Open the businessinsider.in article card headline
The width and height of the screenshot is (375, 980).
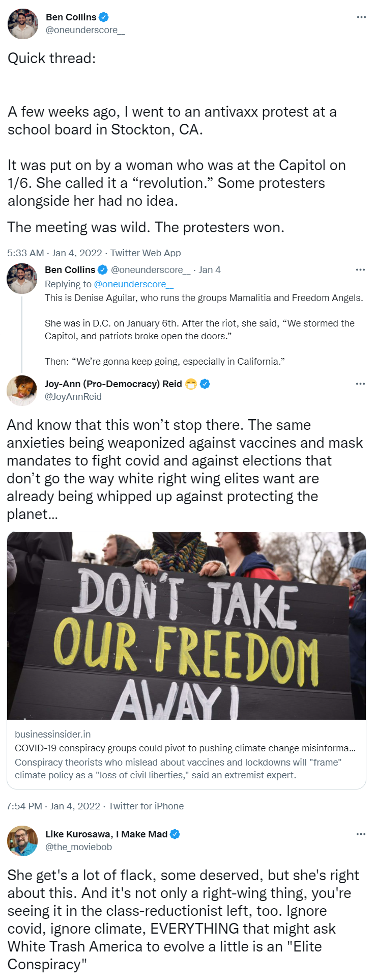pos(185,748)
